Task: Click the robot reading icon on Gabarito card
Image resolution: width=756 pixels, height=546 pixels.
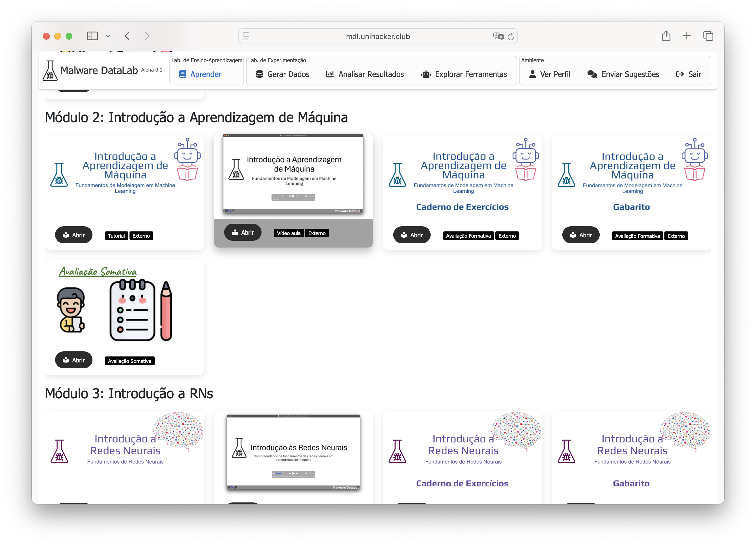Action: 695,159
